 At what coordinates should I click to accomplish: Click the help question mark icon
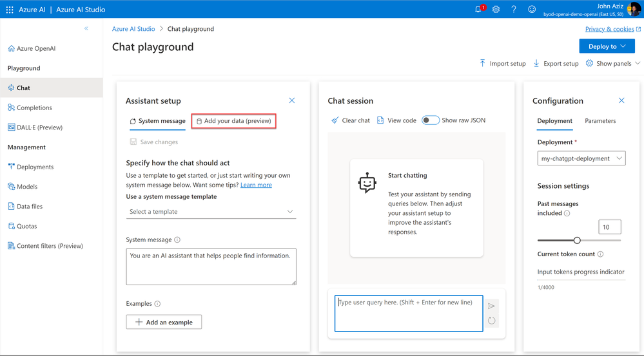(x=514, y=10)
